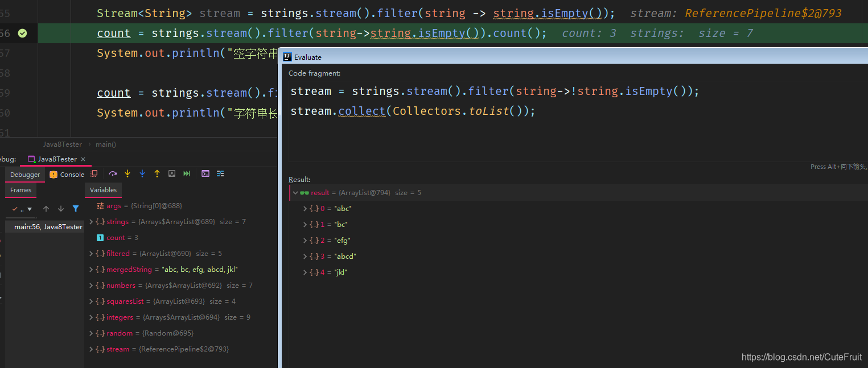The height and width of the screenshot is (368, 868).
Task: Expand the integers variable node
Action: coord(92,317)
